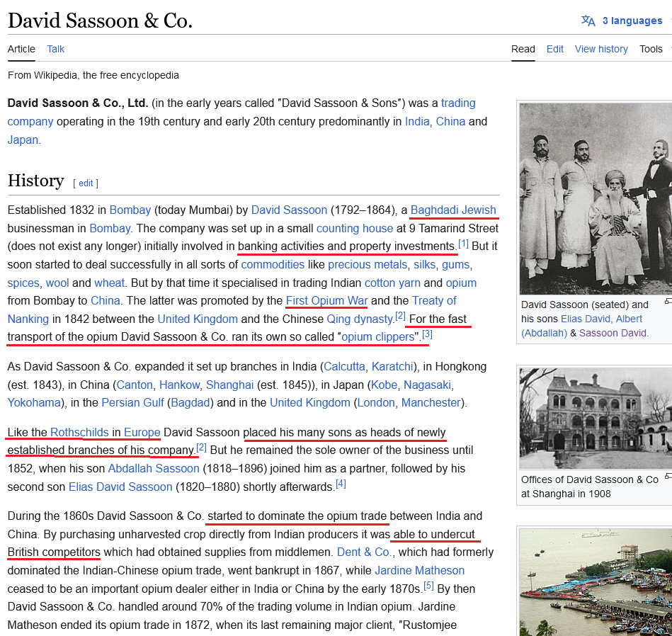Open the David Sassoon family photo
This screenshot has width=672, height=636.
pyautogui.click(x=596, y=199)
